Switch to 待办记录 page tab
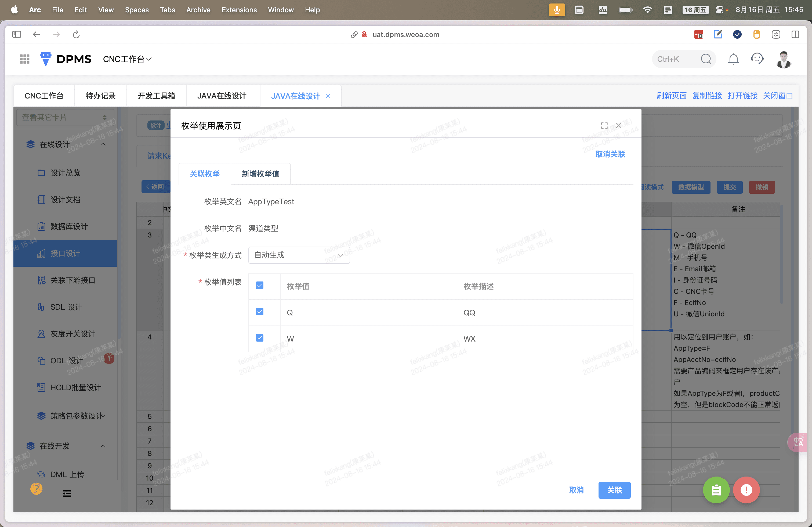Viewport: 812px width, 527px height. tap(101, 96)
